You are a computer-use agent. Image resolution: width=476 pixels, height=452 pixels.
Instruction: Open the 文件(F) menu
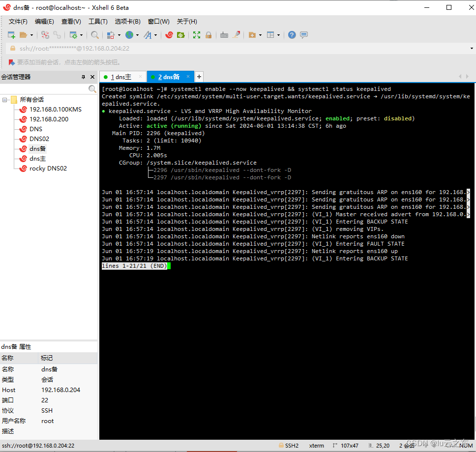point(18,22)
